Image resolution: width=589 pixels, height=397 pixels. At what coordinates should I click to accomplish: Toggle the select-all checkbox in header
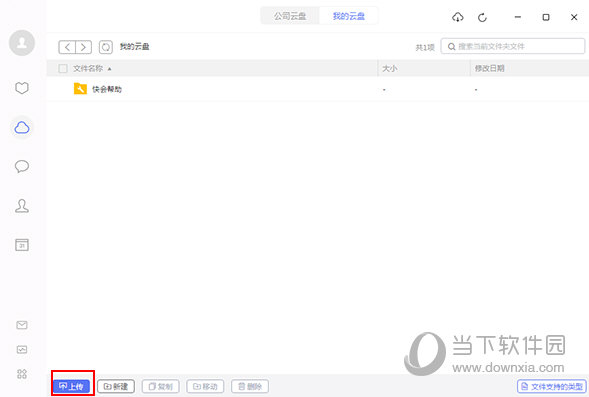(x=63, y=68)
